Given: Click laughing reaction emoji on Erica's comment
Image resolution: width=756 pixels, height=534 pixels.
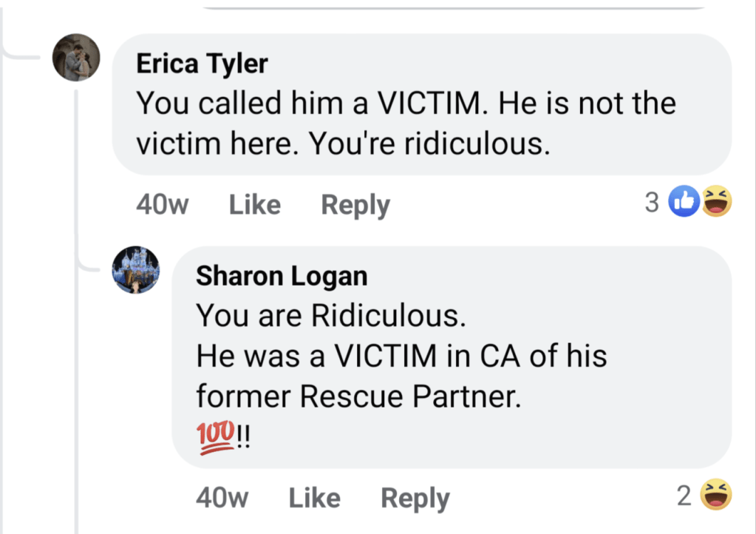Looking at the screenshot, I should (x=716, y=201).
